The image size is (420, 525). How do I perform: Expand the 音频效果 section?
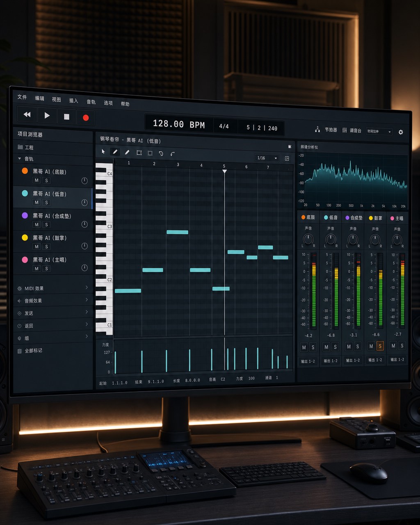coord(53,301)
